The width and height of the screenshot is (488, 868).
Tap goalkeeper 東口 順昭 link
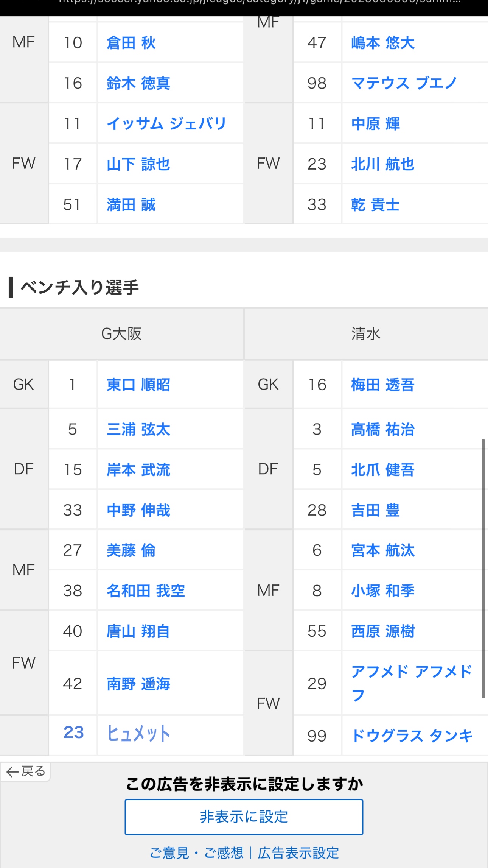[x=138, y=385]
